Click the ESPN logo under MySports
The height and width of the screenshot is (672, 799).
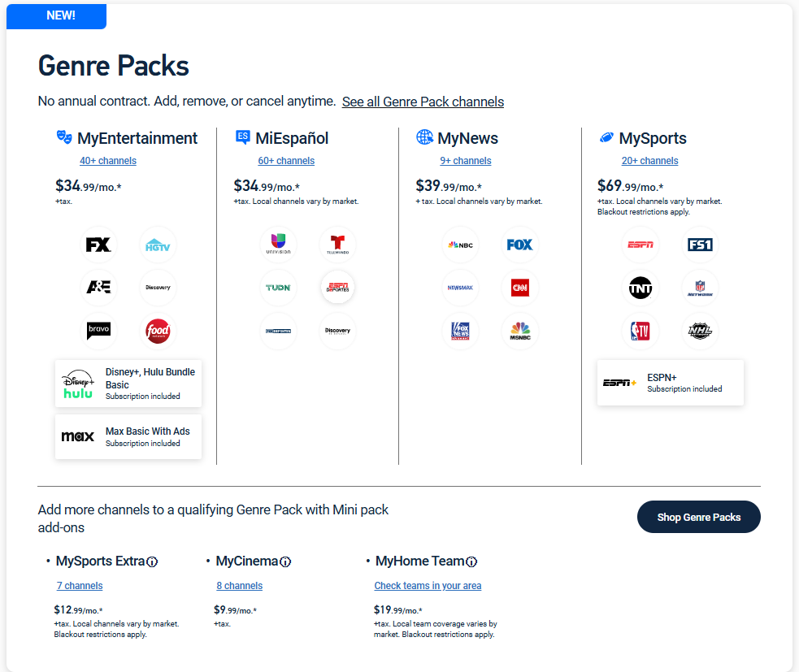pyautogui.click(x=641, y=245)
